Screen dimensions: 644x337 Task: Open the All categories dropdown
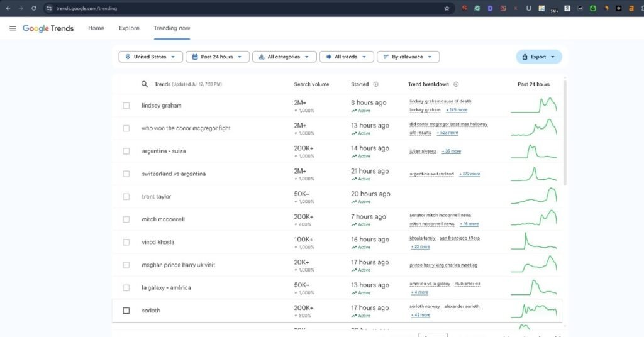tap(284, 57)
